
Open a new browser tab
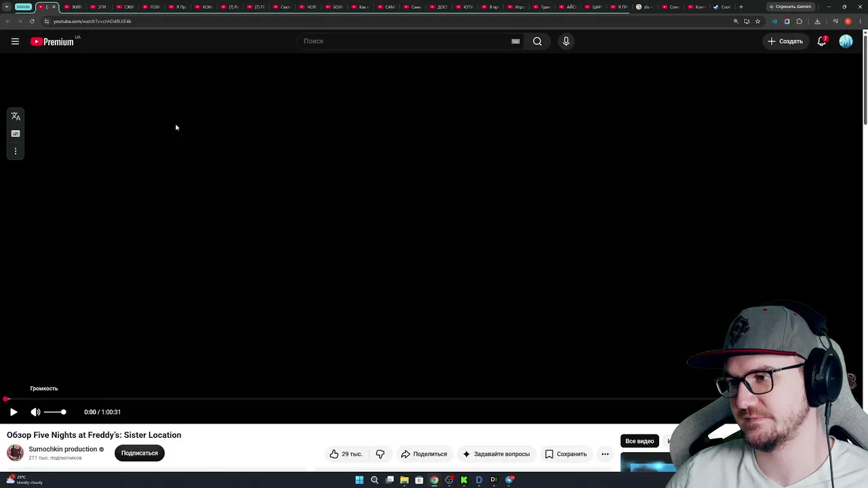click(x=741, y=7)
